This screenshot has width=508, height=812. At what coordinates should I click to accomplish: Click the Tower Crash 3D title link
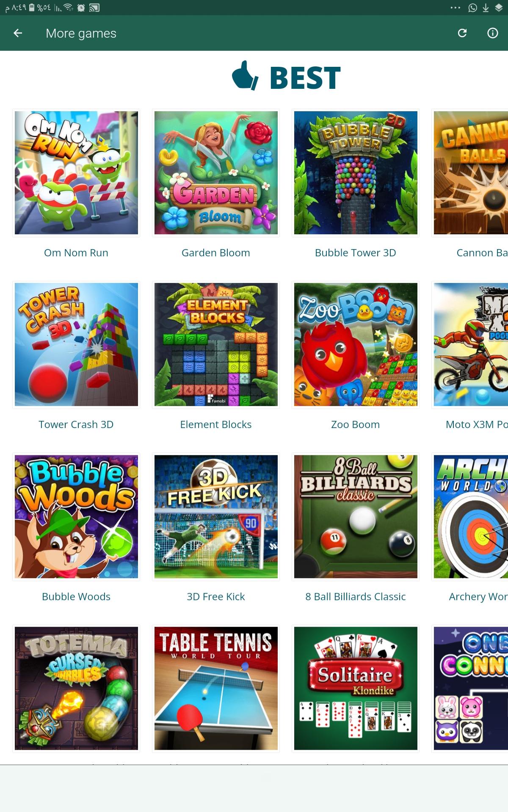76,424
